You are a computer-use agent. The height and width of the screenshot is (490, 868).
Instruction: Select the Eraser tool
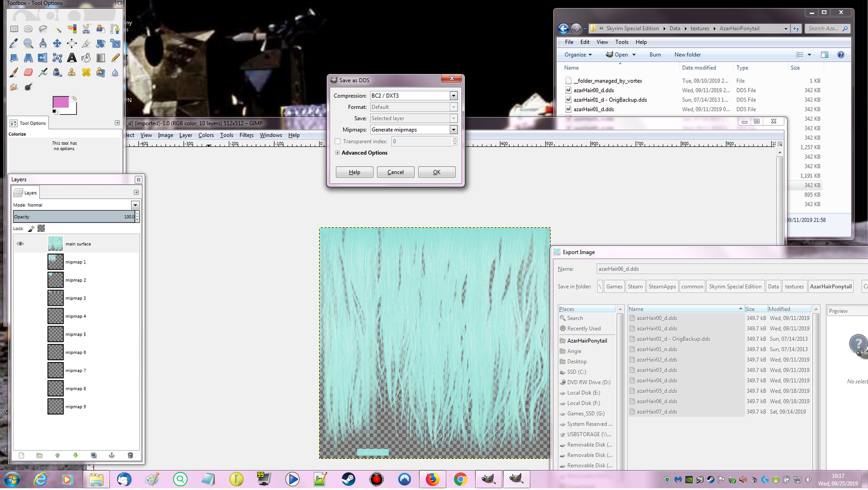coord(28,73)
